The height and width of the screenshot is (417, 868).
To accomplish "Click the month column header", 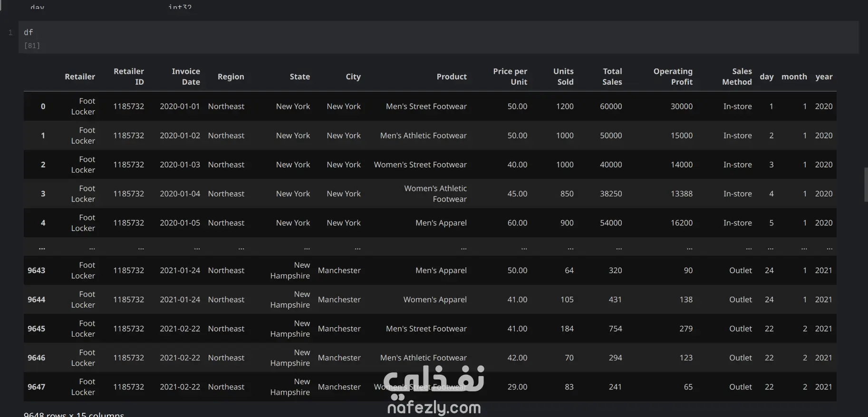I will pyautogui.click(x=794, y=77).
